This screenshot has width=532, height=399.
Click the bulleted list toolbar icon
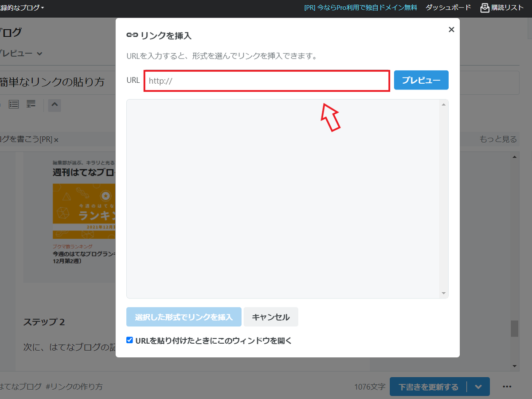[x=14, y=105]
